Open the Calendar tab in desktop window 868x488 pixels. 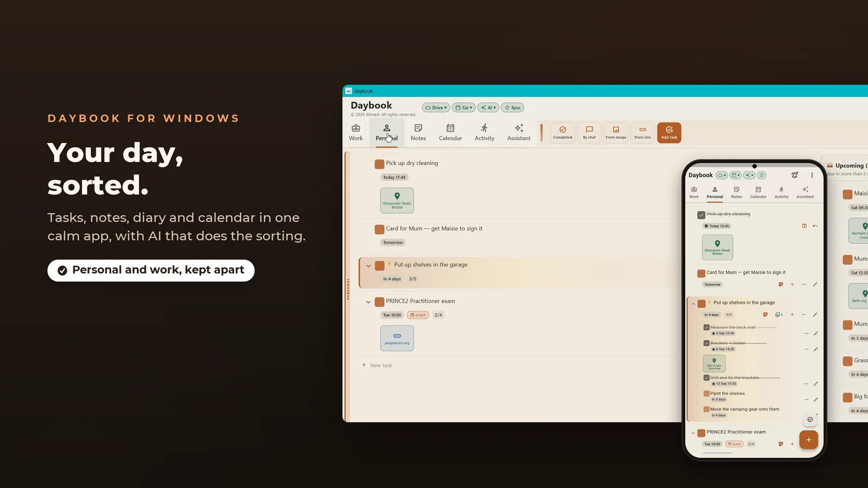tap(450, 132)
